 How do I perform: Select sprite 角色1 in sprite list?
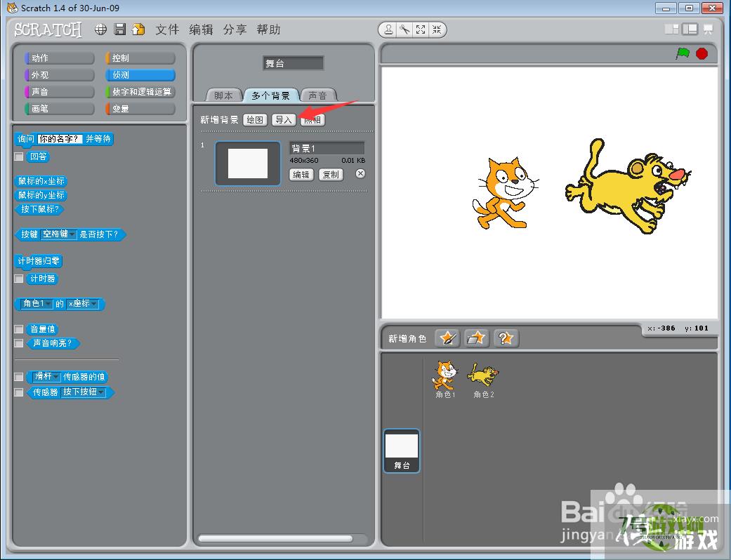[x=445, y=379]
